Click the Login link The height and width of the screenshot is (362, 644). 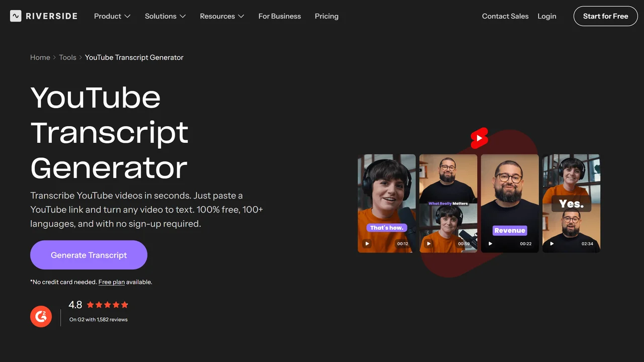pos(547,16)
